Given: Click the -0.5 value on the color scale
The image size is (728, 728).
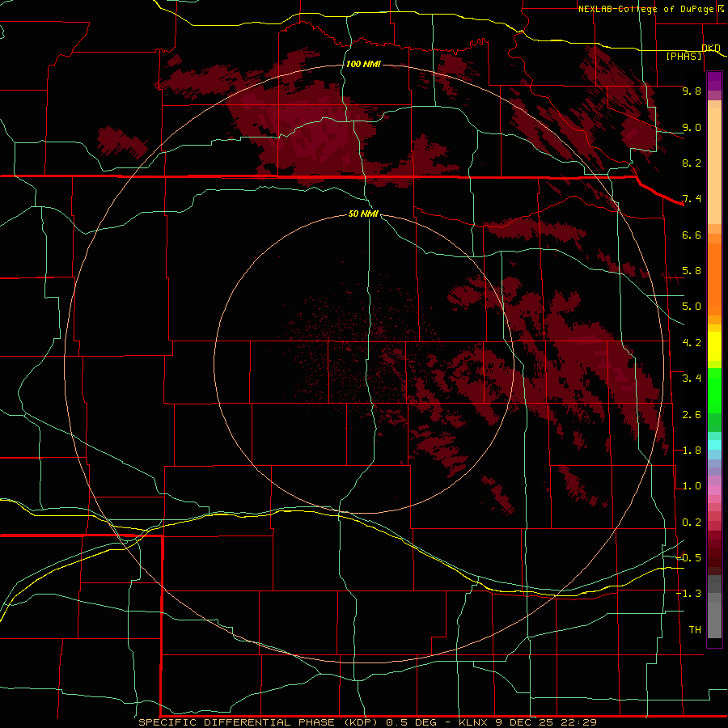Looking at the screenshot, I should click(x=688, y=558).
